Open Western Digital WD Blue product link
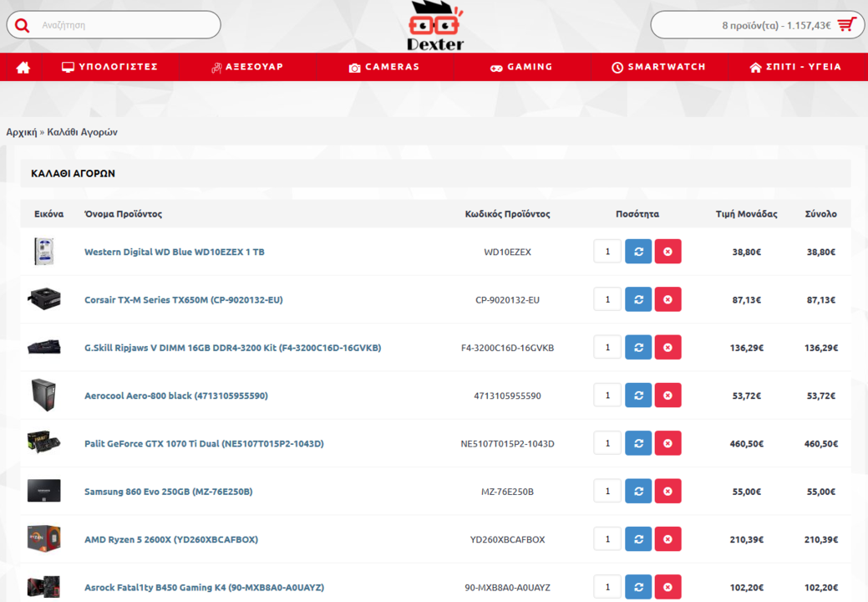Screen dimensions: 868x602 coord(175,252)
